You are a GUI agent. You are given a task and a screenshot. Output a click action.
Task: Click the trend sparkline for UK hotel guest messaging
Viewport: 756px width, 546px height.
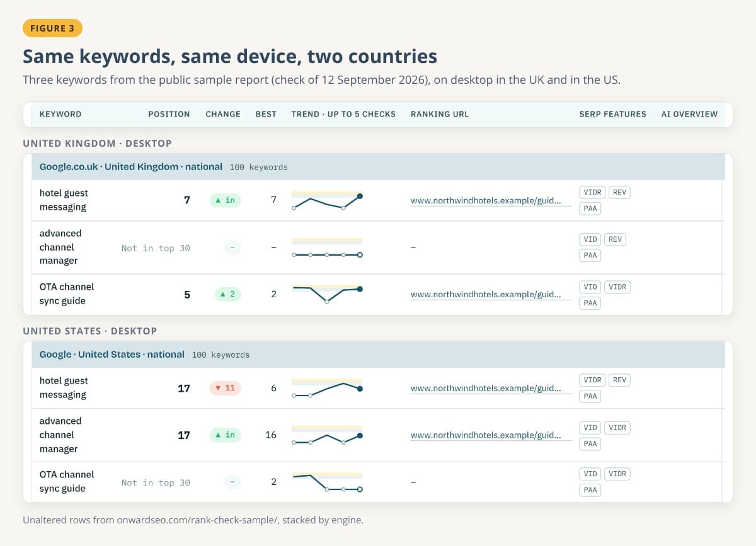click(x=327, y=201)
